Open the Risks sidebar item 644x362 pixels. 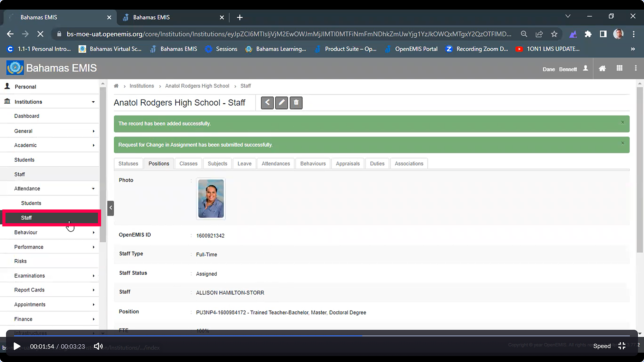(x=50, y=261)
